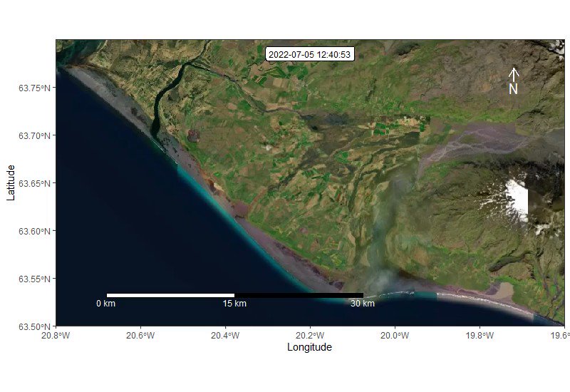Click the 63.70°N latitude tick label

[34, 135]
